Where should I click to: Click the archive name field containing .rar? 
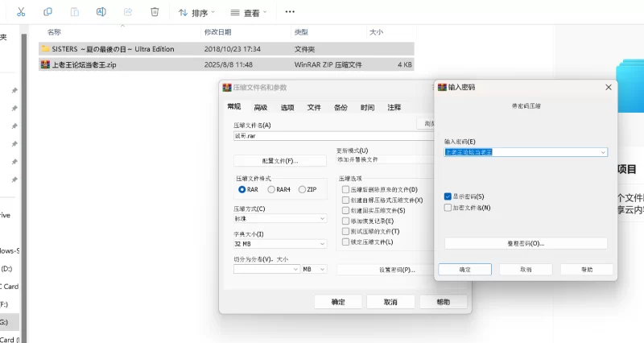(x=333, y=136)
